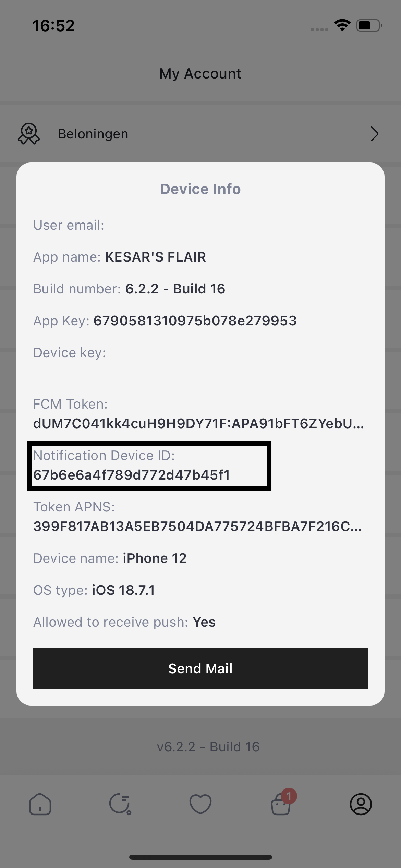Open the wishlist heart icon
401x868 pixels.
click(x=200, y=804)
